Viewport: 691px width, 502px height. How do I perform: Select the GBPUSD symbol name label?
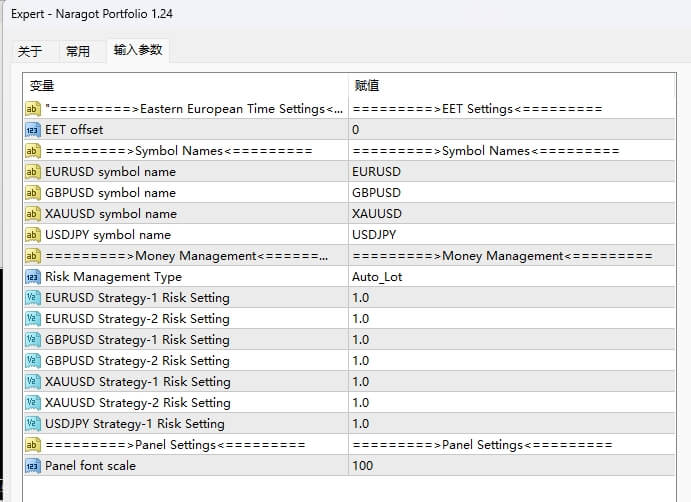click(110, 193)
